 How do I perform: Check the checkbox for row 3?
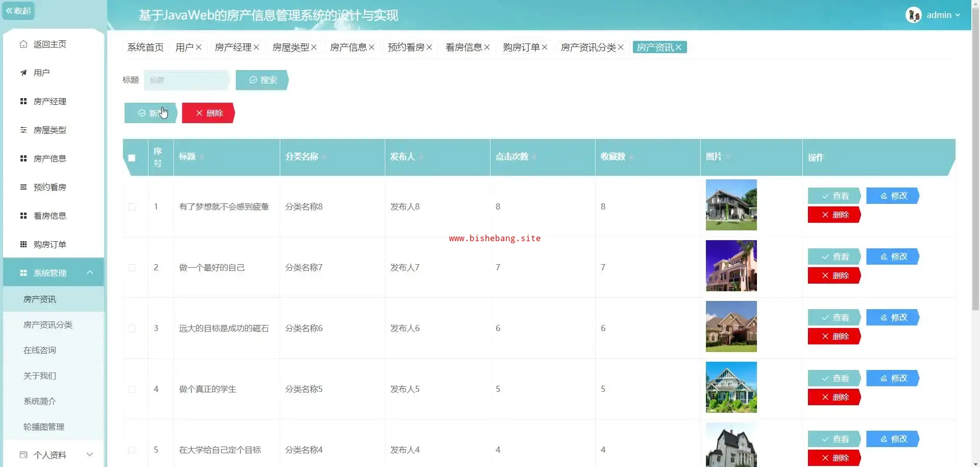tap(132, 329)
